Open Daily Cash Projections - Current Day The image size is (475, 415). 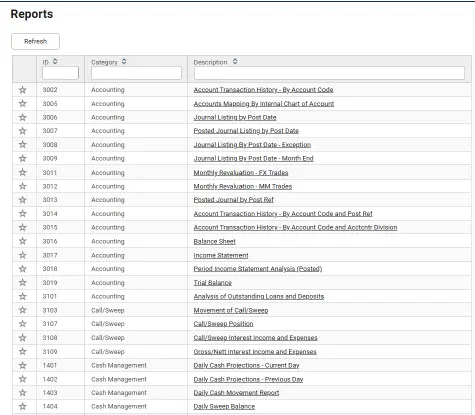[246, 365]
